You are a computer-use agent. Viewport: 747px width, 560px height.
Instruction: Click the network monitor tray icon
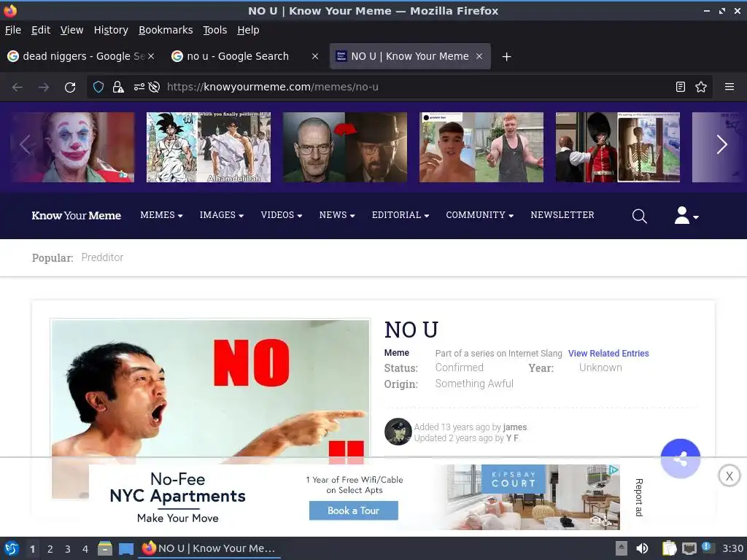pyautogui.click(x=689, y=548)
